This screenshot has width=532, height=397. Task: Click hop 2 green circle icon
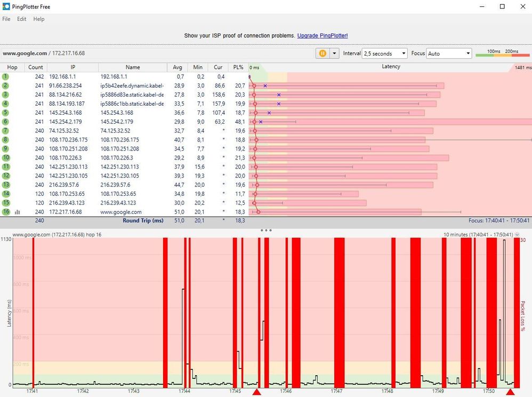click(x=5, y=85)
